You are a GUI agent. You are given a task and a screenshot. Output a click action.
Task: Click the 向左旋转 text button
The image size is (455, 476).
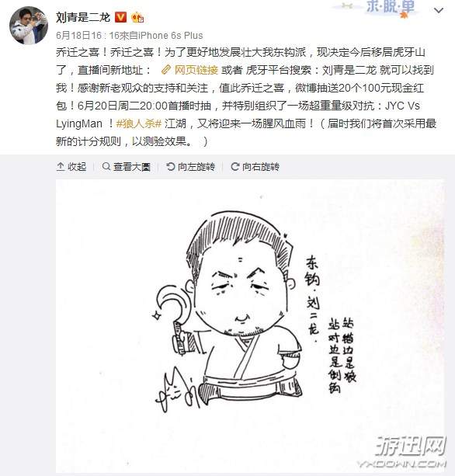196,167
